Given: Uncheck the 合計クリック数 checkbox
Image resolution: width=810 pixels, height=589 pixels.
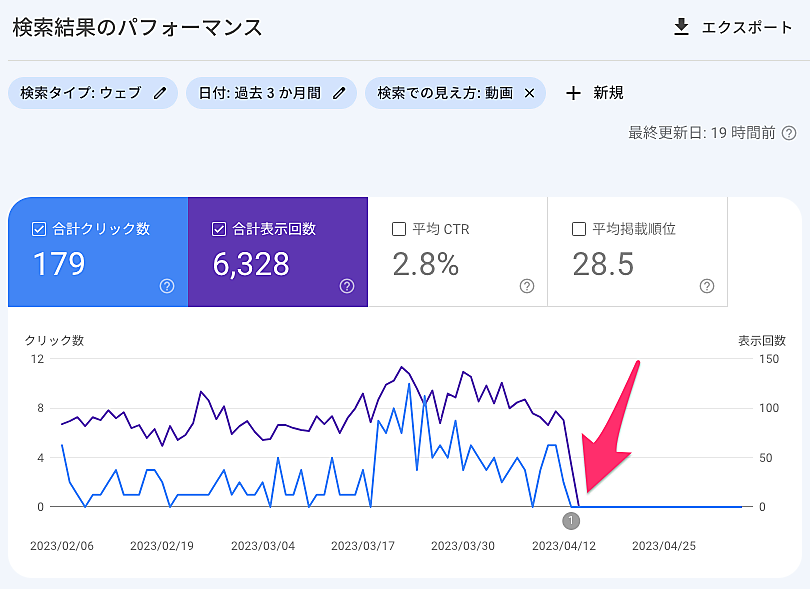Looking at the screenshot, I should (39, 229).
